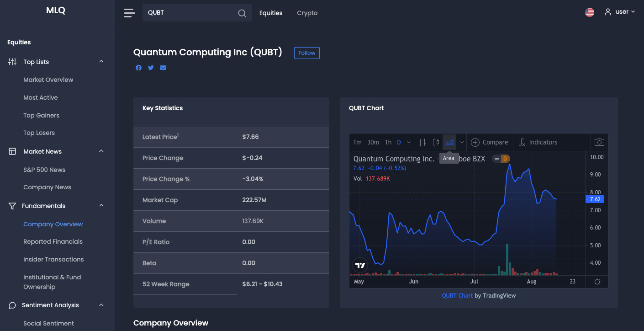Screen dimensions: 644x331
Task: Share QUBT via email icon
Action: tap(163, 68)
